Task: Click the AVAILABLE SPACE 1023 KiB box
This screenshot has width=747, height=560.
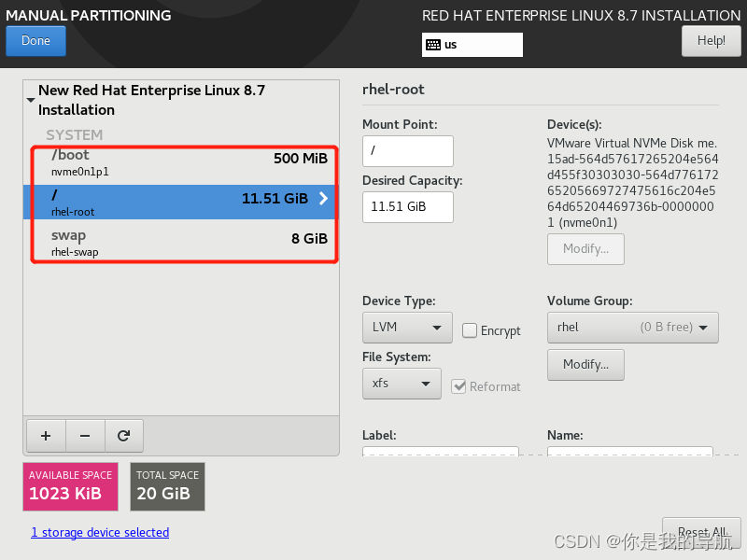Action: [x=71, y=486]
